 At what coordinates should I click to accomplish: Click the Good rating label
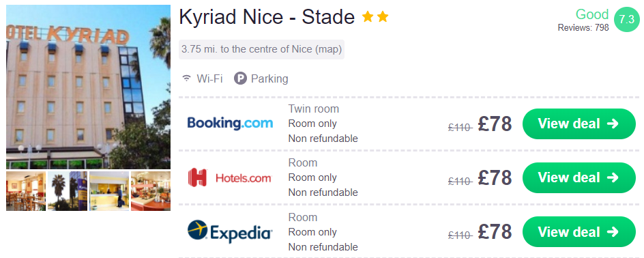click(592, 14)
